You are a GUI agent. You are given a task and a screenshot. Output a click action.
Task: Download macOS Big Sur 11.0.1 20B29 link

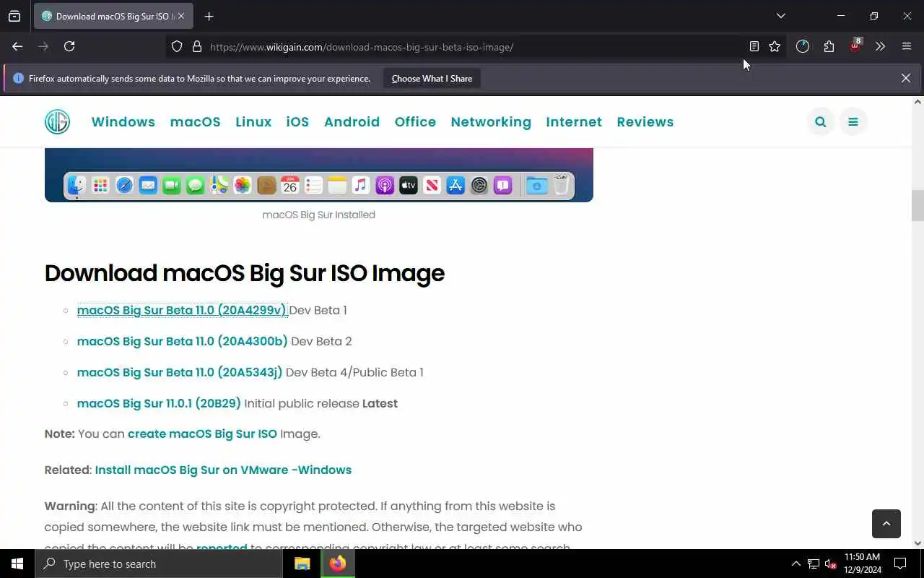(x=159, y=403)
